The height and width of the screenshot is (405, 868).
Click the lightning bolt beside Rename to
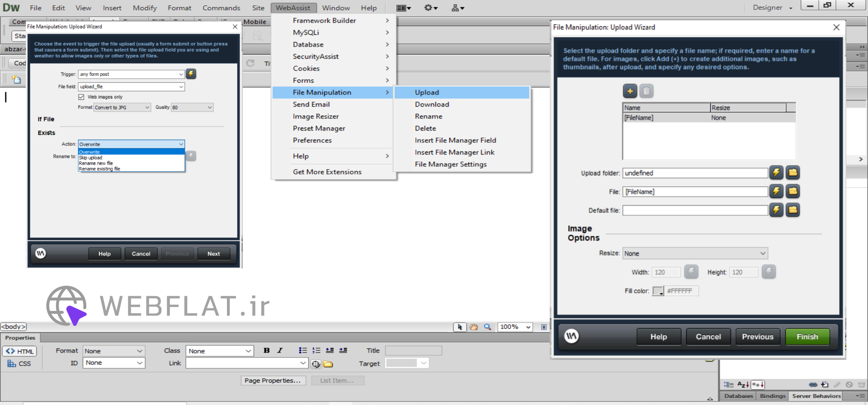click(191, 156)
